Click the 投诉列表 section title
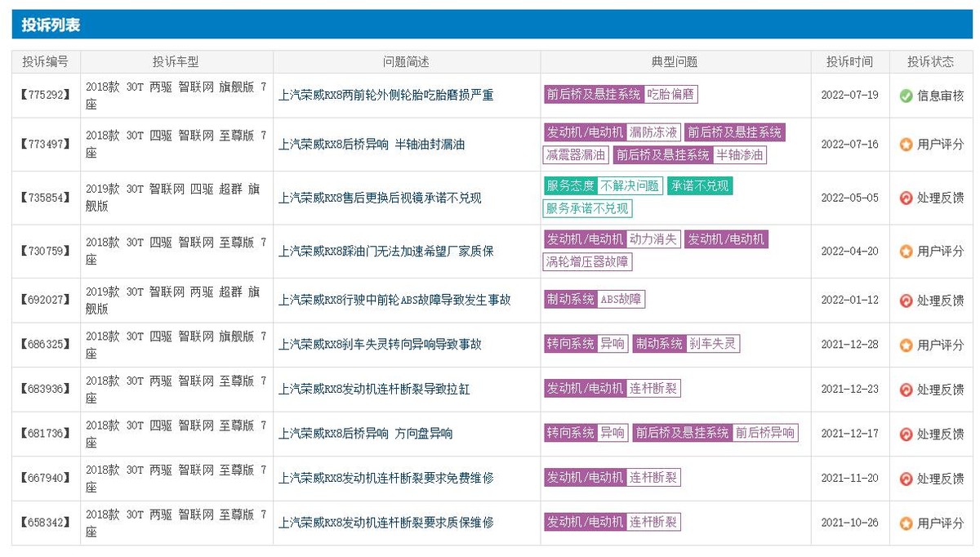The width and height of the screenshot is (980, 557). point(51,25)
